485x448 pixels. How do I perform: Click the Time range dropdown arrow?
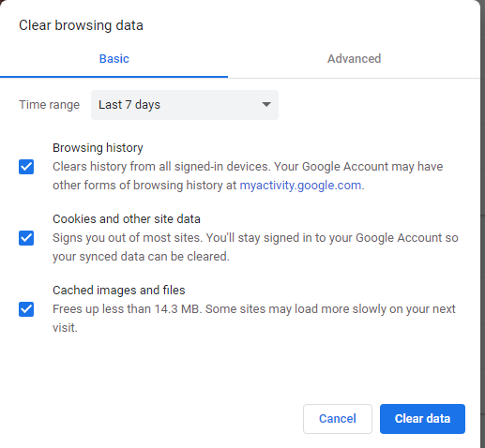click(266, 104)
